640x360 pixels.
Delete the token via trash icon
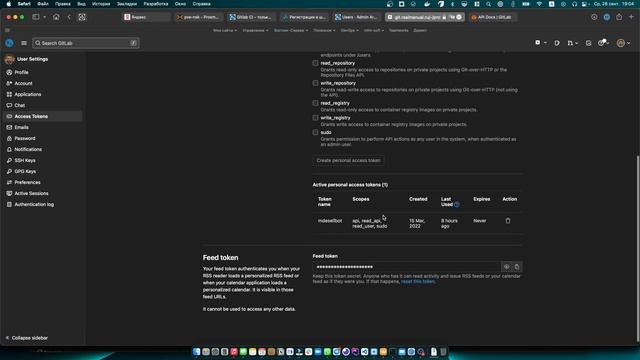click(508, 221)
